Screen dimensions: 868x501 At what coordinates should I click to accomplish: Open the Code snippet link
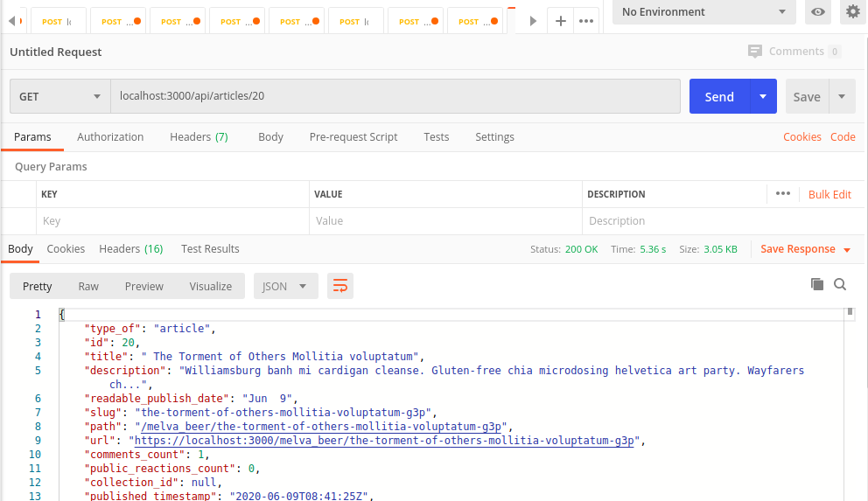(x=843, y=136)
